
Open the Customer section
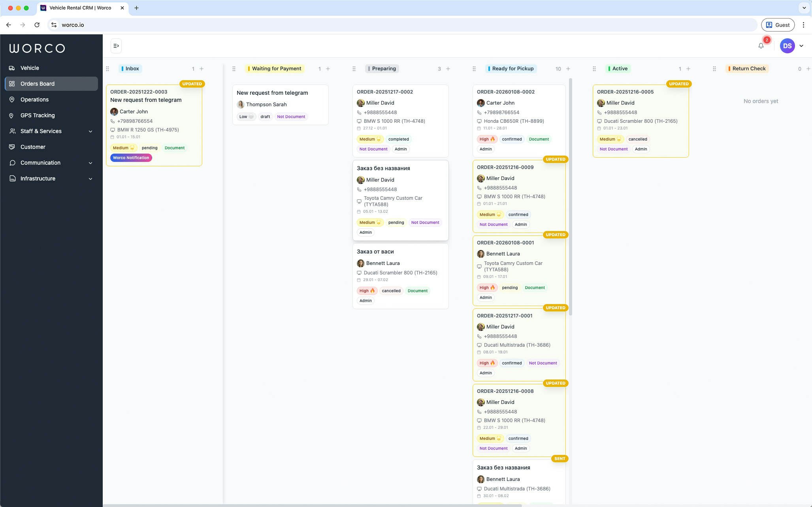33,146
